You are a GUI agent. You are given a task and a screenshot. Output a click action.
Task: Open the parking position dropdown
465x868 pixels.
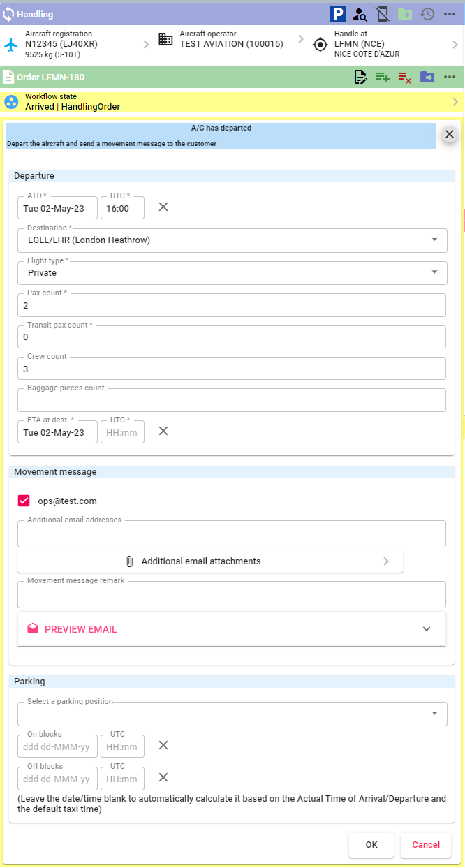click(x=232, y=714)
